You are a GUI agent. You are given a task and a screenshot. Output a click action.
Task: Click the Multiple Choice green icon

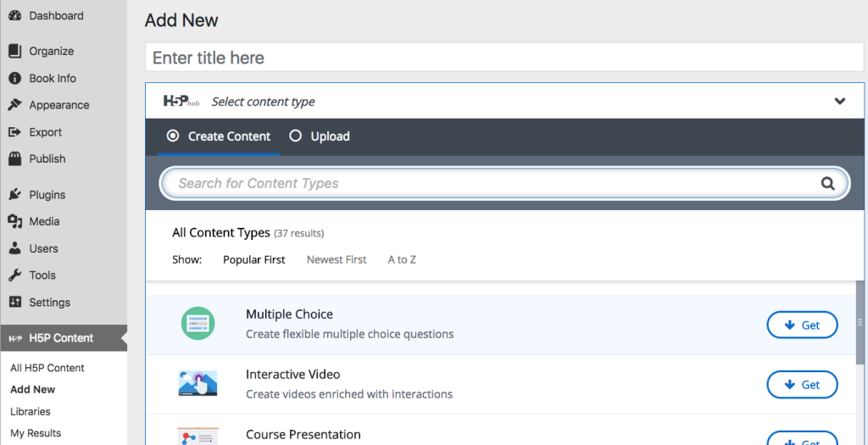pyautogui.click(x=198, y=324)
